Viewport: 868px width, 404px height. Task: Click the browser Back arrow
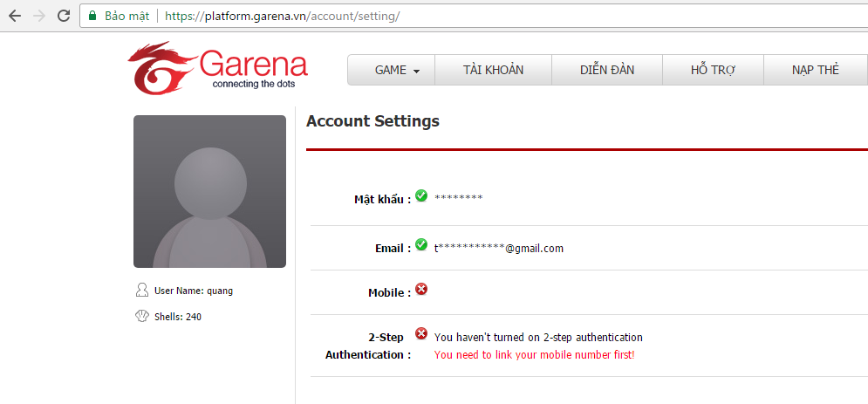pos(14,16)
